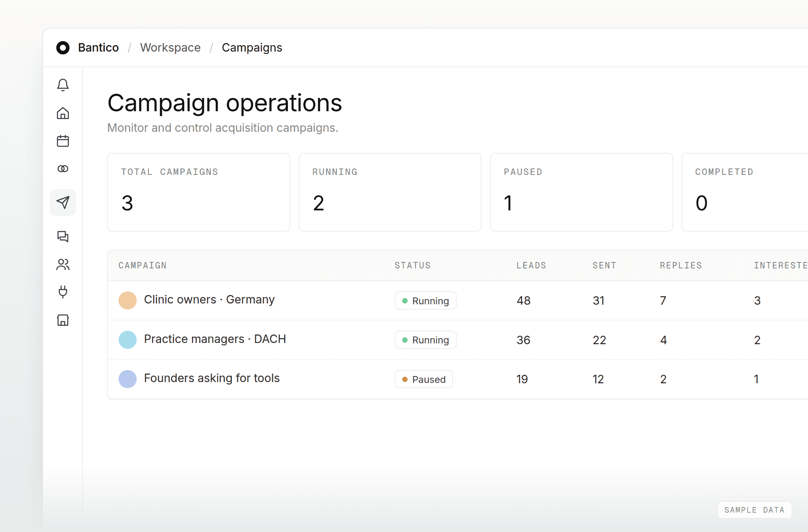Click replies value 7
The height and width of the screenshot is (532, 808).
click(663, 301)
